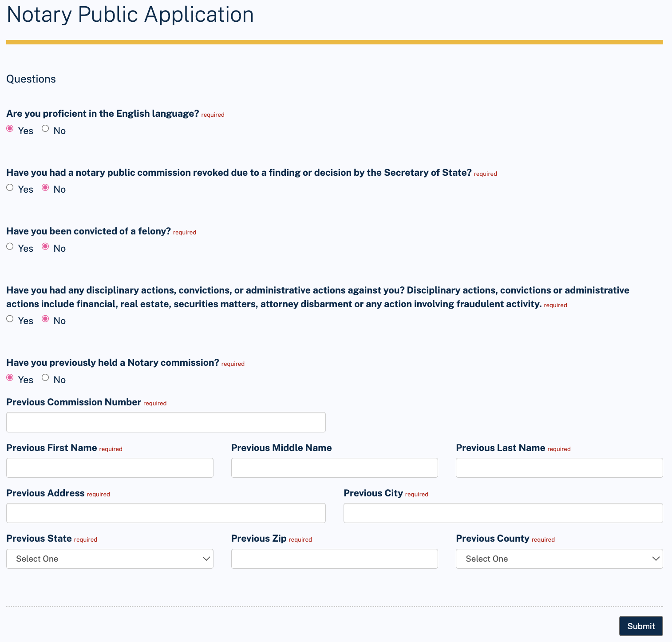This screenshot has width=672, height=642.
Task: Open the Previous County dropdown
Action: [559, 559]
